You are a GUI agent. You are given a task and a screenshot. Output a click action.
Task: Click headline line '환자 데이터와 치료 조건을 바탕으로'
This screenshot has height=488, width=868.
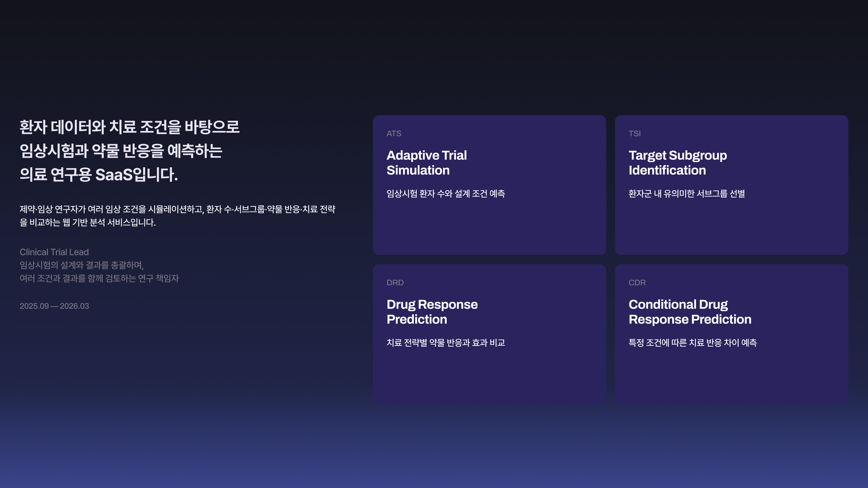pos(129,127)
